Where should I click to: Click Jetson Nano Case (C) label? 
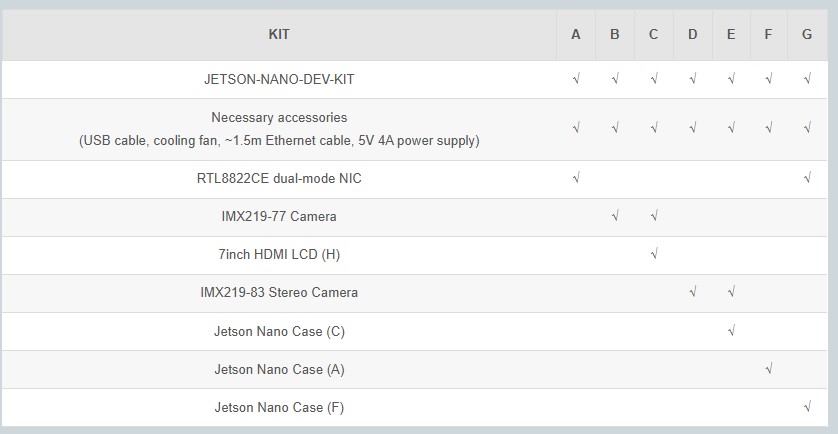tap(279, 331)
